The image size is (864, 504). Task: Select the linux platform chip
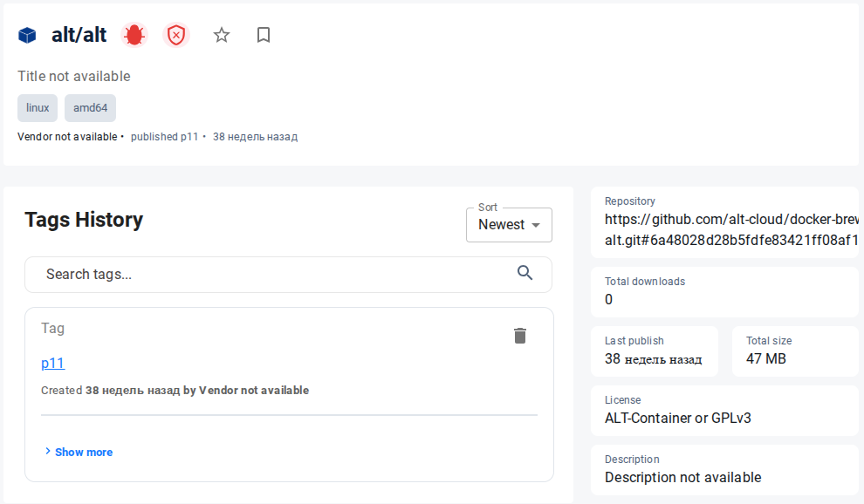click(x=37, y=107)
